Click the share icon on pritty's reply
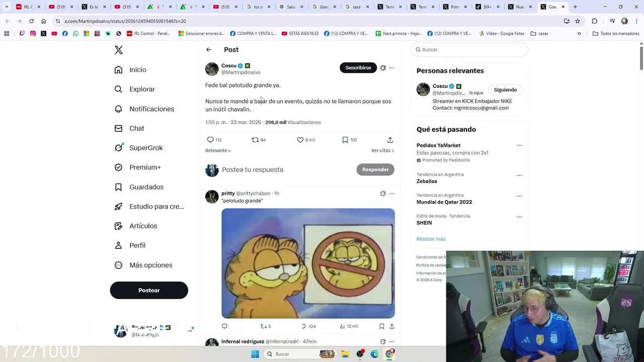This screenshot has height=362, width=644. (x=391, y=326)
